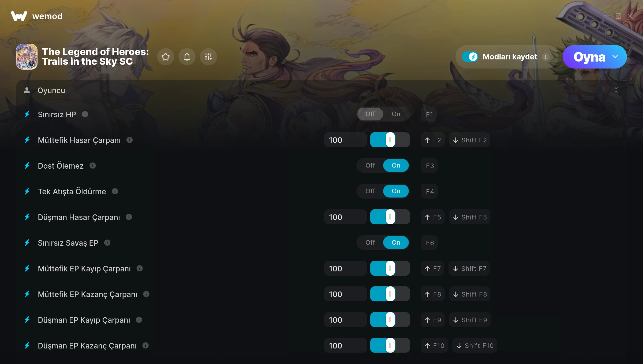Expand the Oyna dropdown arrow
Viewport: 643px width, 364px height.
tap(615, 57)
